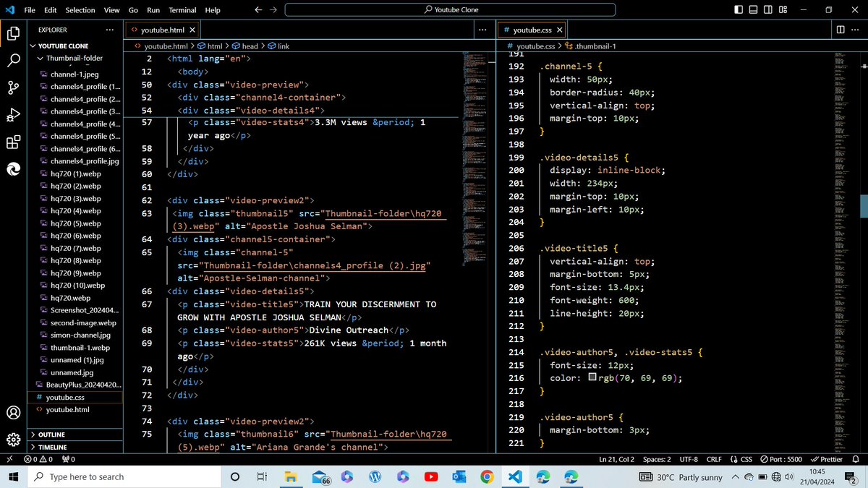868x488 pixels.
Task: Click errors and warnings count in status bar
Action: (38, 459)
